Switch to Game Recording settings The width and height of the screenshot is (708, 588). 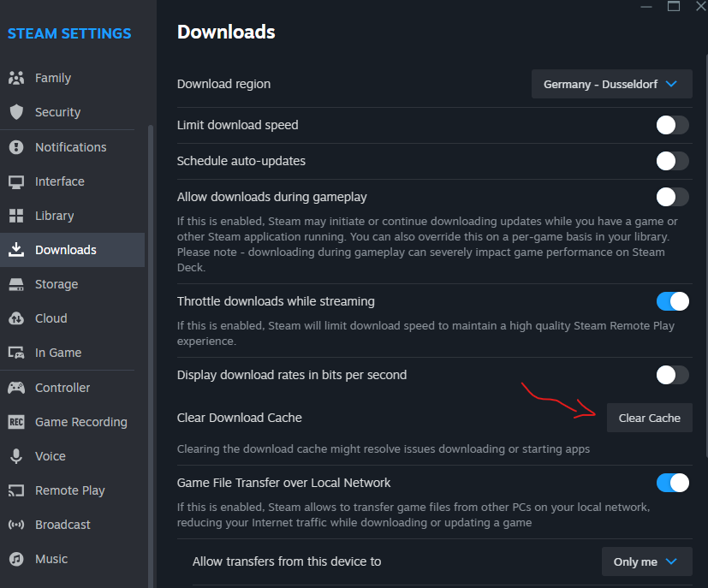pyautogui.click(x=72, y=422)
